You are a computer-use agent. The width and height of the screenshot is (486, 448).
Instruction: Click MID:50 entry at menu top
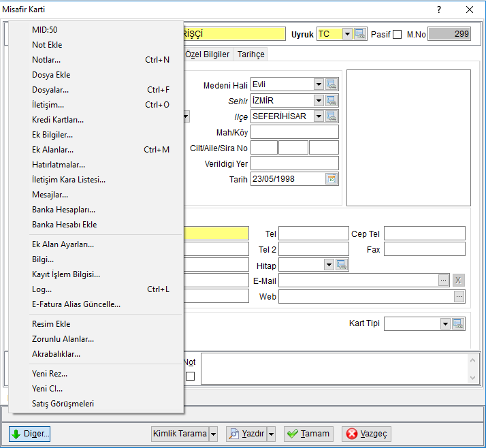click(96, 30)
